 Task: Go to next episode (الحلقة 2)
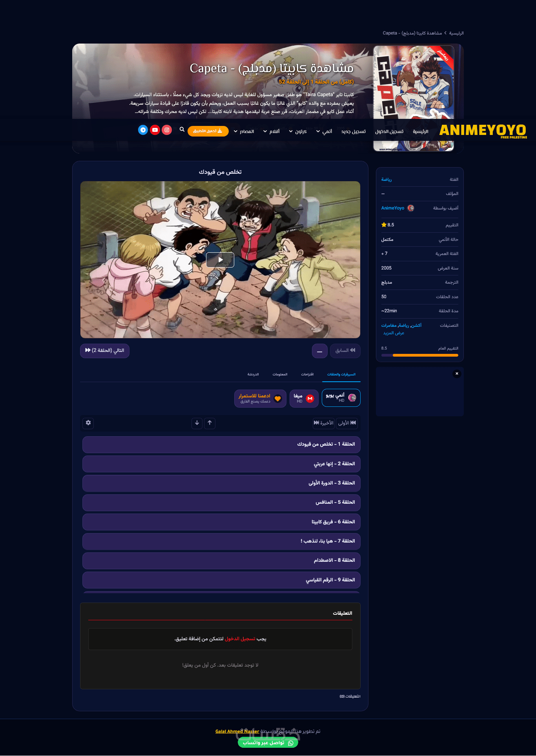tap(105, 350)
